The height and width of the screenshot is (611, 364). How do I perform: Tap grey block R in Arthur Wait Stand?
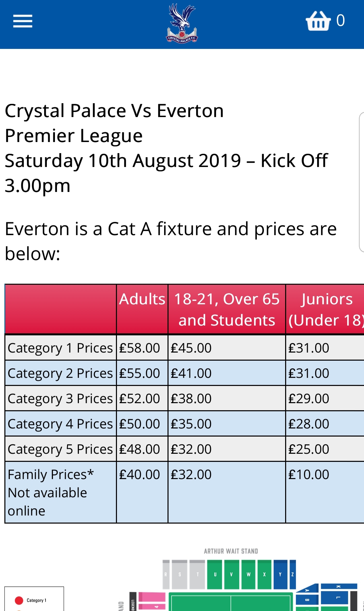click(166, 574)
